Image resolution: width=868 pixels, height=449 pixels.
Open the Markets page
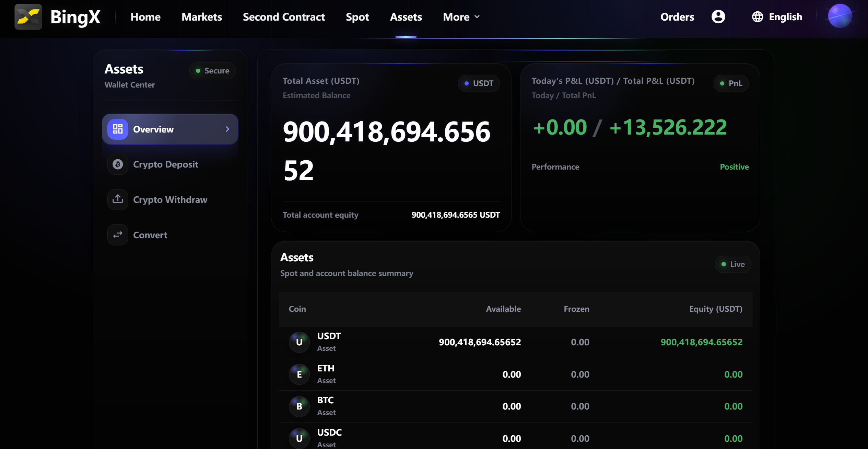202,17
